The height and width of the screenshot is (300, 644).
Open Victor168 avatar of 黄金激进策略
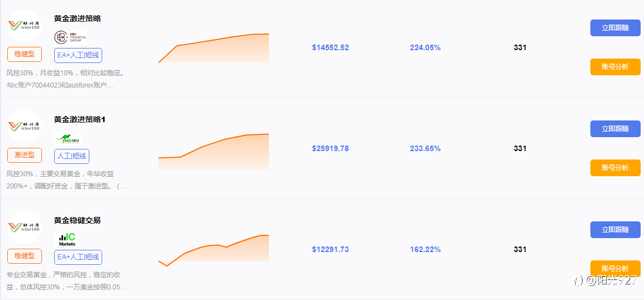coord(24,26)
